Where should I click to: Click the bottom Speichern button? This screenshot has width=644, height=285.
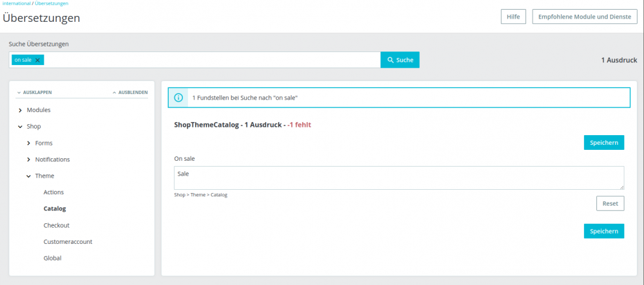pyautogui.click(x=604, y=231)
